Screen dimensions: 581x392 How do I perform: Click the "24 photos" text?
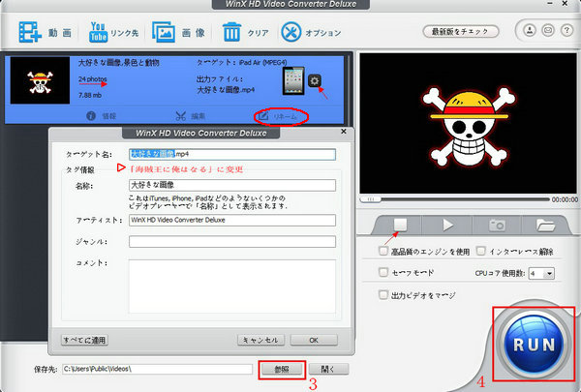(x=92, y=79)
